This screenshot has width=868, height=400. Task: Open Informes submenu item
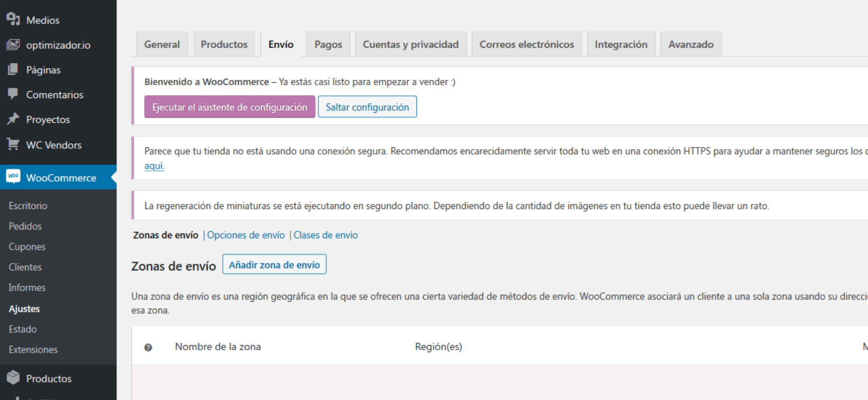point(27,287)
